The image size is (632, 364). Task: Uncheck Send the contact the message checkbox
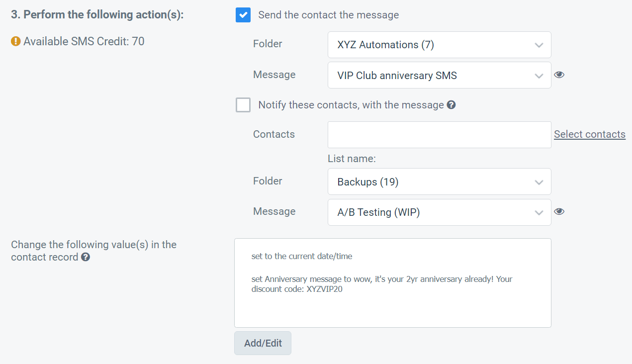pyautogui.click(x=243, y=15)
